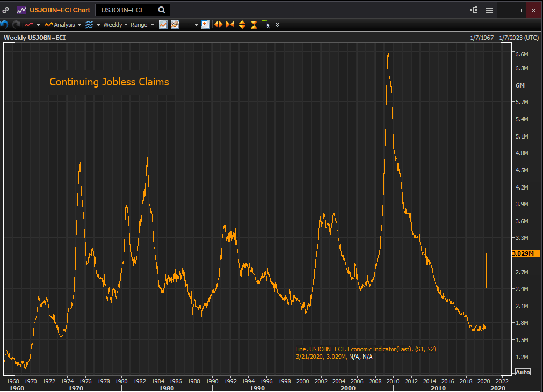Click the orange line chart icon

click(163, 25)
